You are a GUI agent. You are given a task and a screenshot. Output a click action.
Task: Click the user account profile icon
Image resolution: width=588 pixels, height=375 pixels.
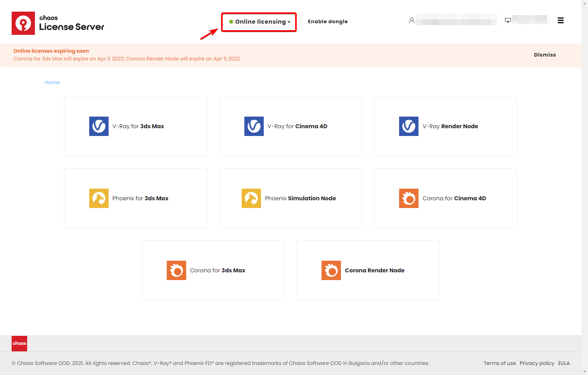[x=412, y=20]
